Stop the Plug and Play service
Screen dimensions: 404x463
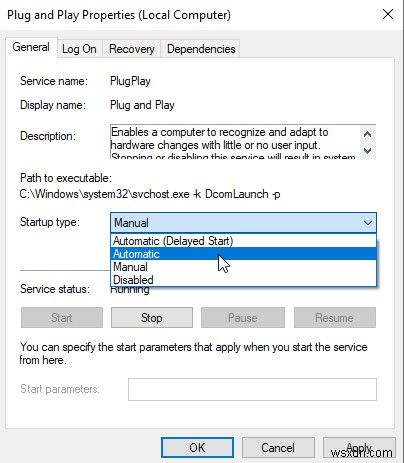(152, 318)
